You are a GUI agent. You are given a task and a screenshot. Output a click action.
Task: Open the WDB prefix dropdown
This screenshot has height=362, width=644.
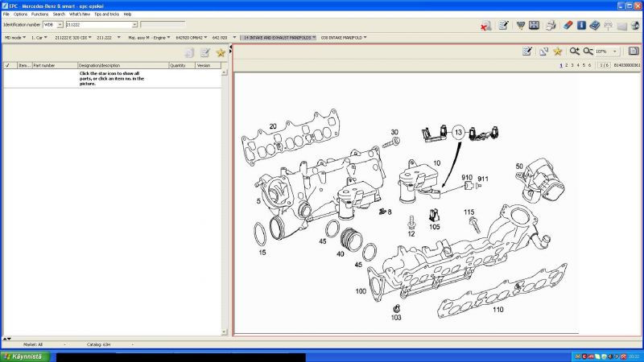(60, 25)
